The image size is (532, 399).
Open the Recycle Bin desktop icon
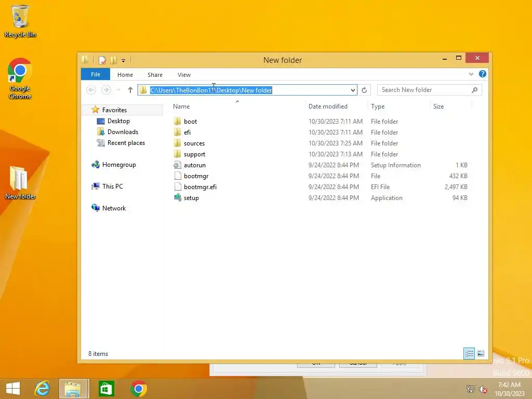[x=20, y=20]
